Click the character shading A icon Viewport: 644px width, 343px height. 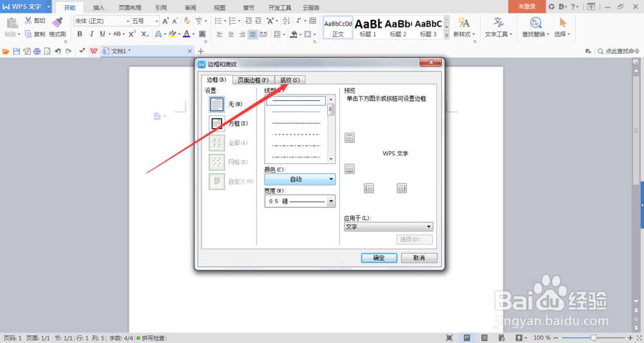(202, 34)
